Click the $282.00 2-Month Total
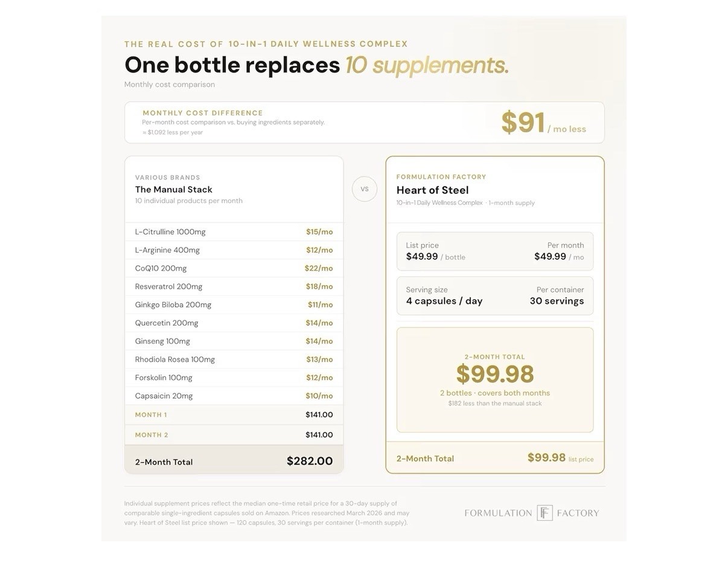The height and width of the screenshot is (580, 728). click(x=310, y=461)
